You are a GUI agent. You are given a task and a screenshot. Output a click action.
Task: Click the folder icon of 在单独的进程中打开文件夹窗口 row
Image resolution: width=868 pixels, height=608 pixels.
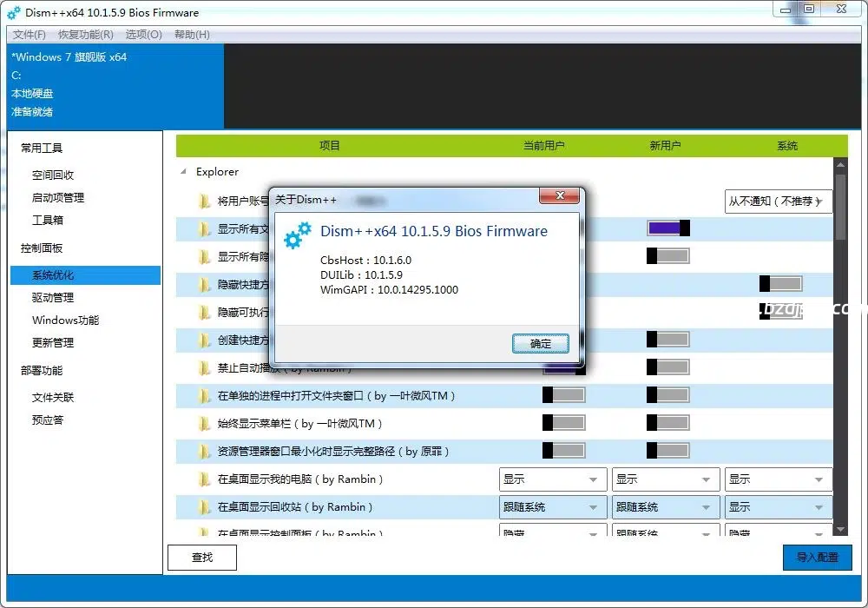pos(204,396)
